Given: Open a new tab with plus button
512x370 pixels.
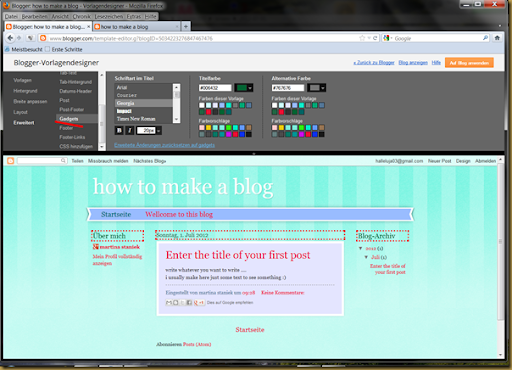Looking at the screenshot, I should [186, 27].
